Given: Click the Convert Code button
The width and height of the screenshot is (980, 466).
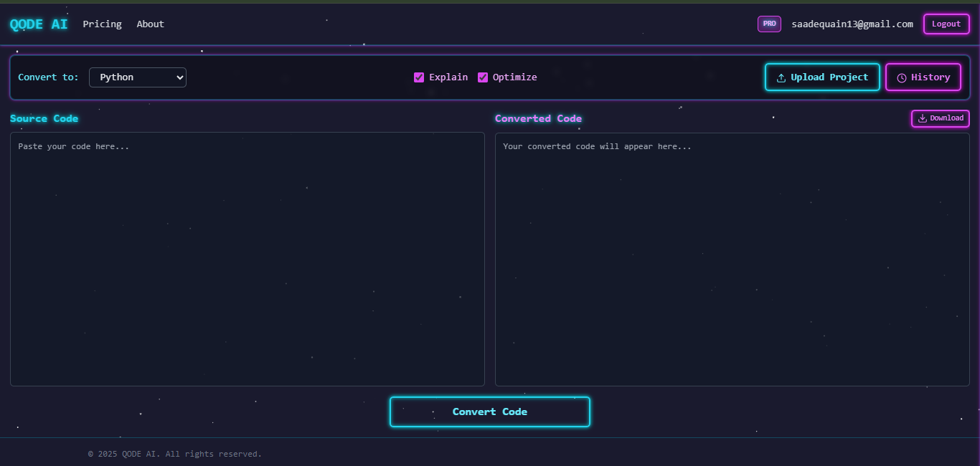Looking at the screenshot, I should tap(489, 412).
